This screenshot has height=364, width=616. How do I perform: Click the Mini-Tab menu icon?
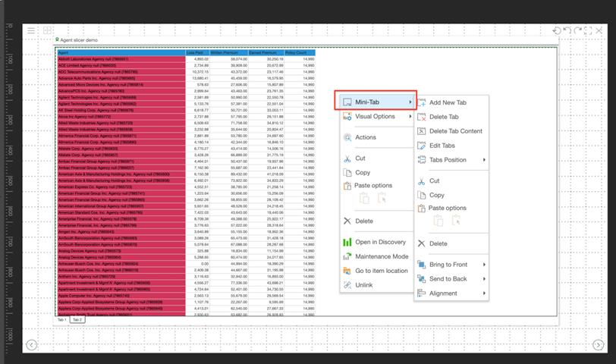(347, 102)
